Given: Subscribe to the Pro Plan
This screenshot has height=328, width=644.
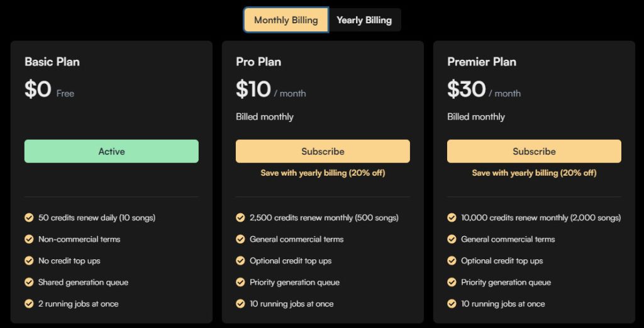Looking at the screenshot, I should point(323,151).
